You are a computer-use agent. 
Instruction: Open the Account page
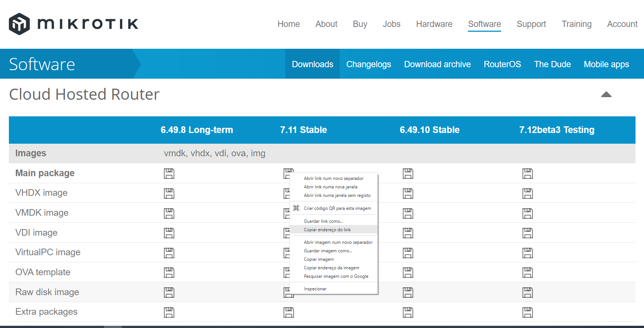[622, 24]
